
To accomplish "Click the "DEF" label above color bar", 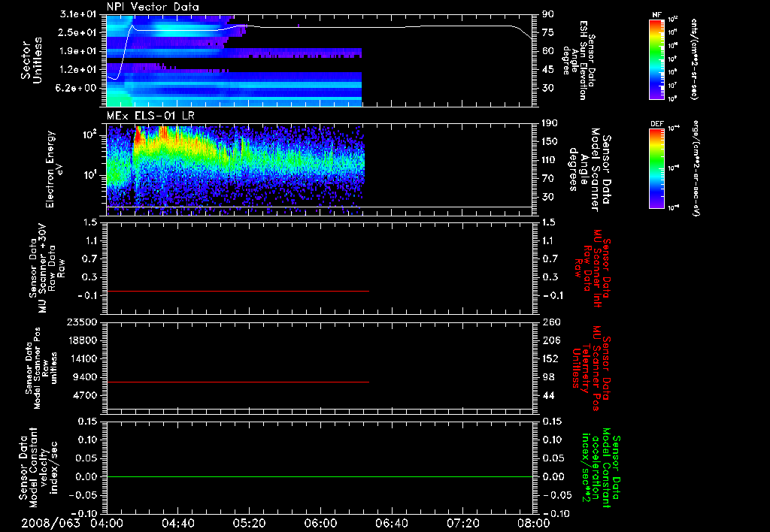I will click(x=657, y=124).
